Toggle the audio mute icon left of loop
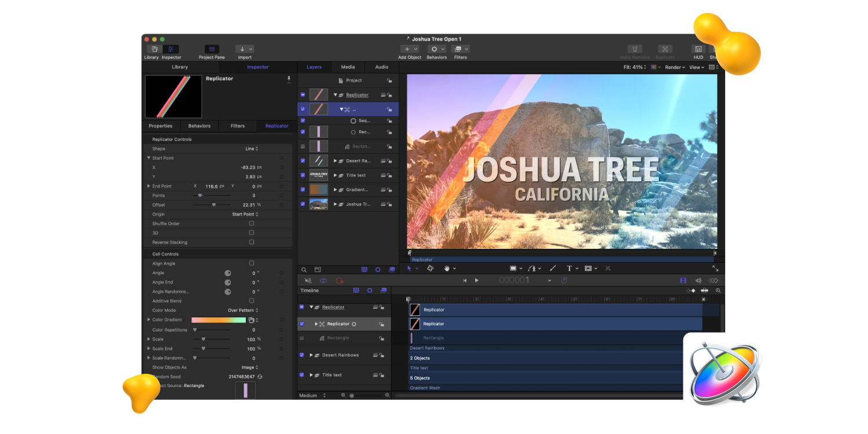 [x=308, y=280]
